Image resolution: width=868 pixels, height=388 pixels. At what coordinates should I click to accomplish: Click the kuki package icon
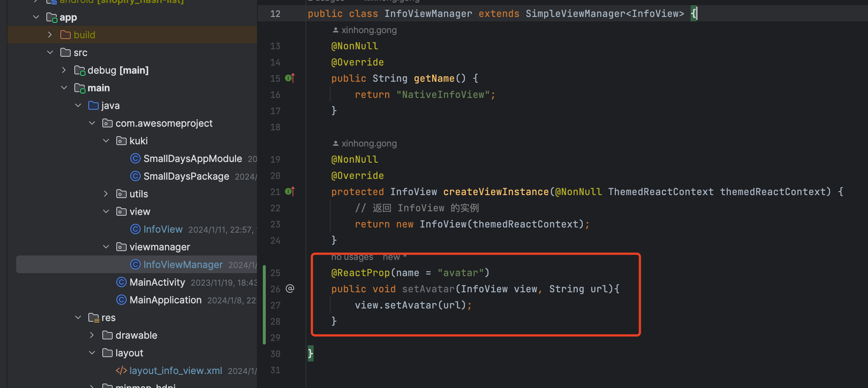[121, 141]
